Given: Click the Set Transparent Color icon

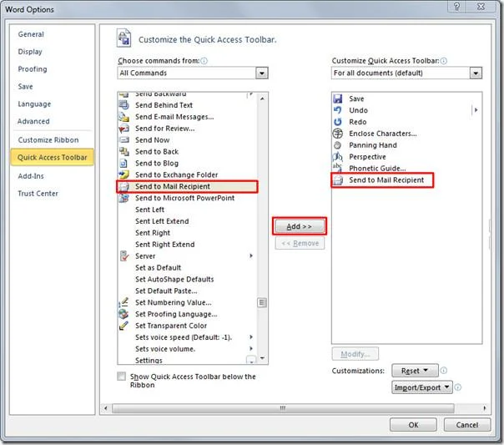Looking at the screenshot, I should [123, 326].
